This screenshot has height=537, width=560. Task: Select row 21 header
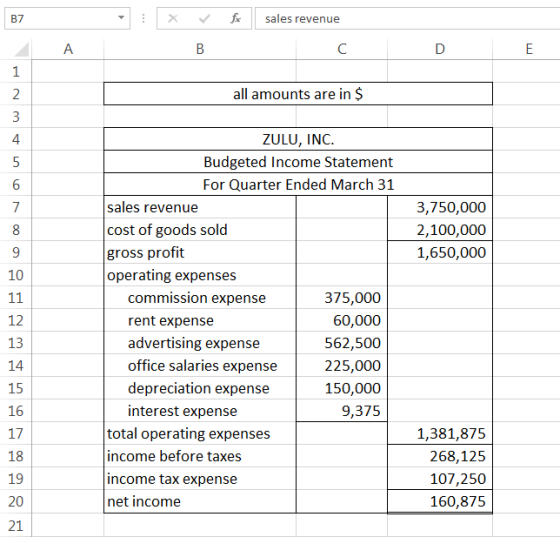16,525
